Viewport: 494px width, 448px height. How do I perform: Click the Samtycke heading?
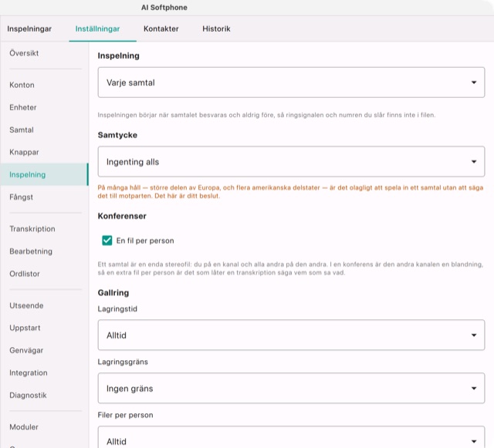click(x=117, y=135)
